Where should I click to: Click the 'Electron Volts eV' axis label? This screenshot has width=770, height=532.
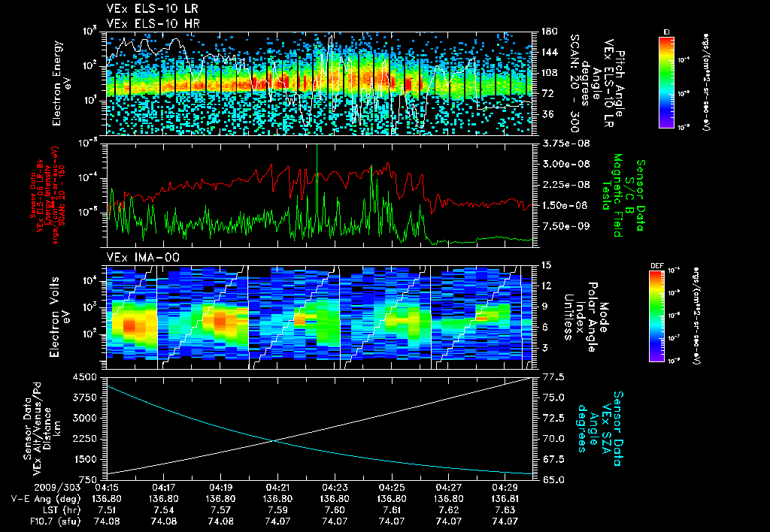pos(59,316)
